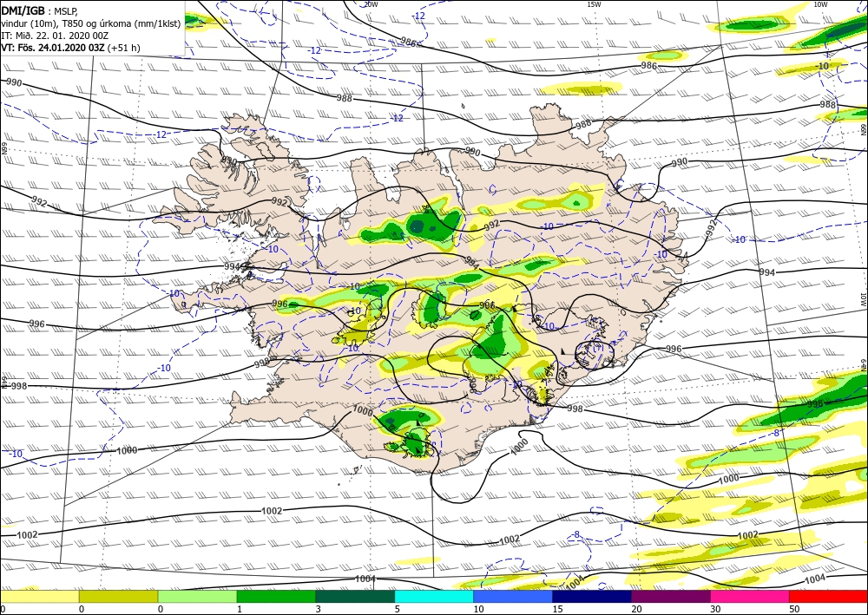Viewport: 868px width, 615px height.
Task: Click the red legend swatch
Action: point(829,596)
